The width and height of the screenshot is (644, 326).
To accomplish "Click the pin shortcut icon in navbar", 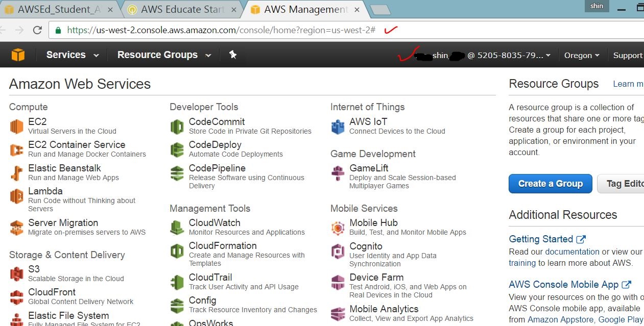I will 233,55.
